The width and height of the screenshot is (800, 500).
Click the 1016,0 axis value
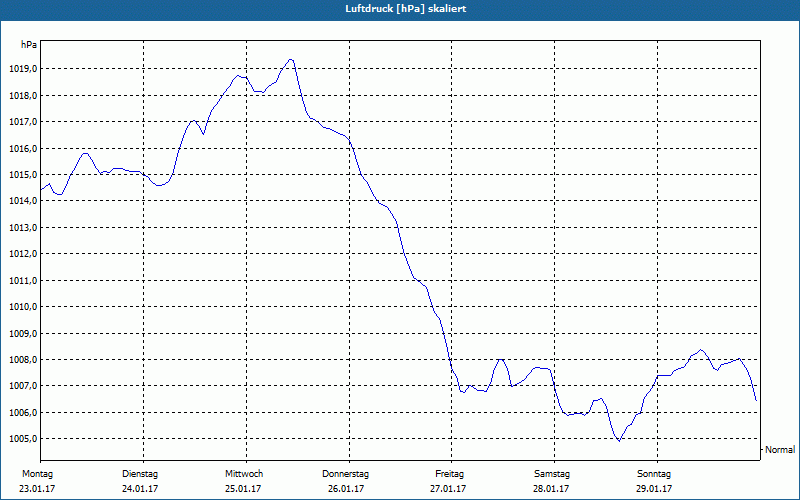22,148
